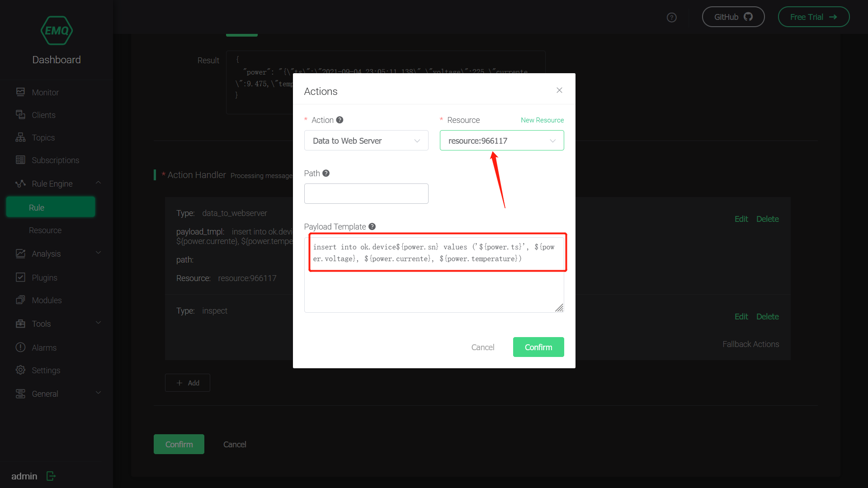Click the Cancel button in the Actions dialog
The image size is (868, 488).
pos(482,347)
